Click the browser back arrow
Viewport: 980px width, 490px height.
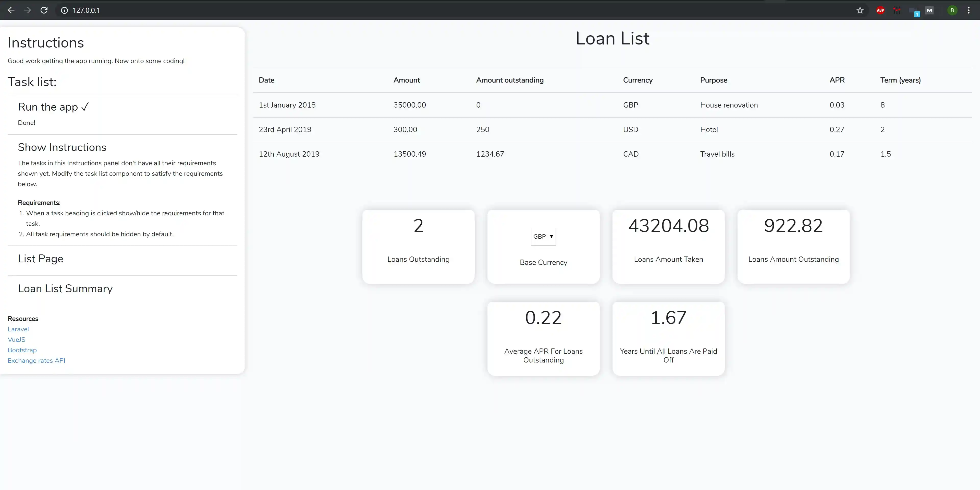click(x=11, y=10)
